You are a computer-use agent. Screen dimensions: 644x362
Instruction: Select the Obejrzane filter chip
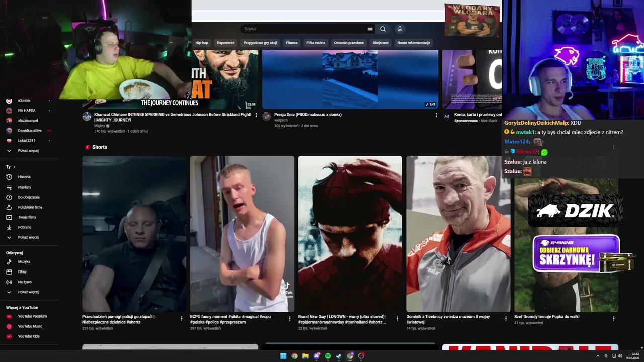point(381,43)
